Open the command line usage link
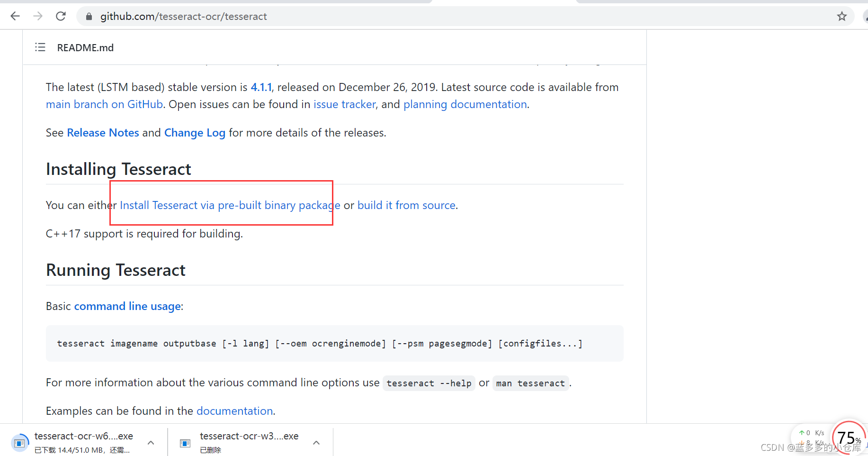 tap(128, 306)
